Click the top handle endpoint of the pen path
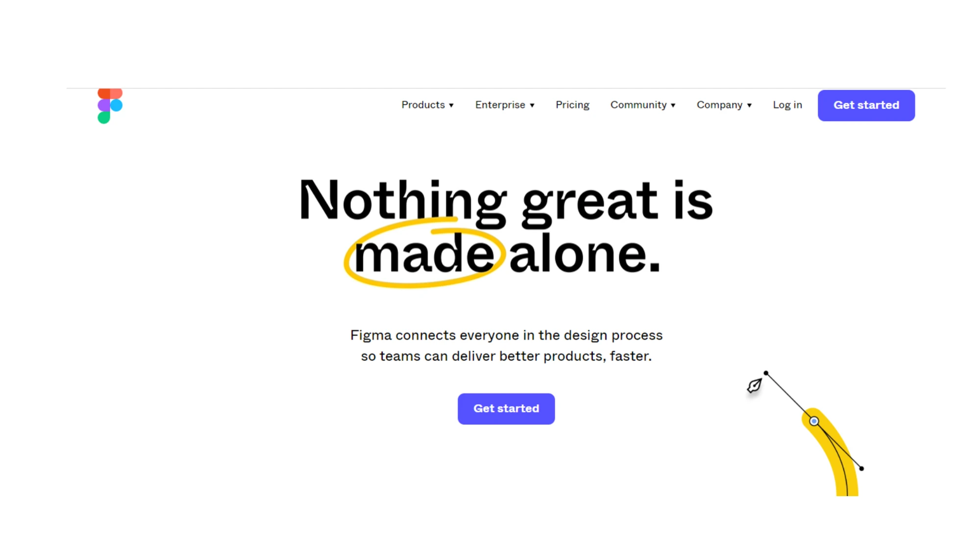This screenshot has width=980, height=551. point(765,372)
